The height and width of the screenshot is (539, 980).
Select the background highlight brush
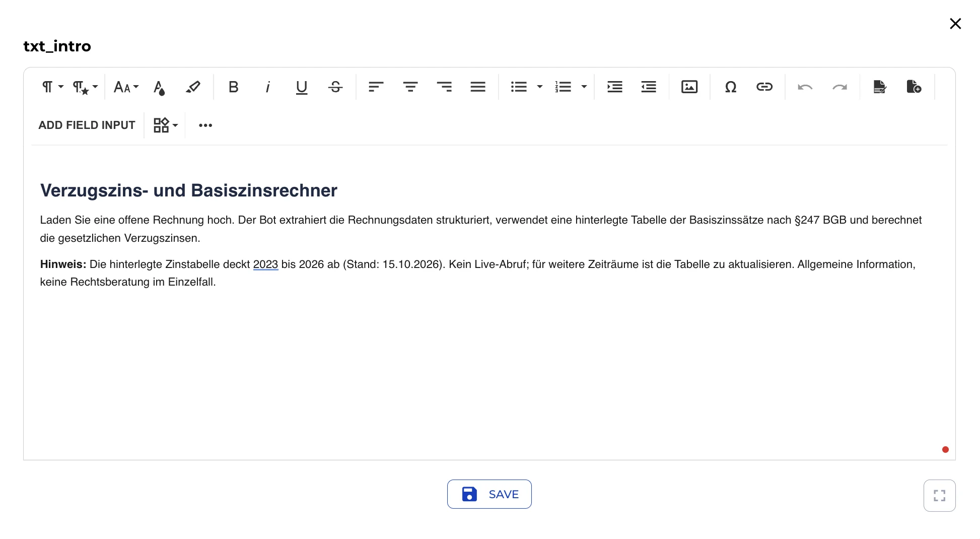(x=193, y=87)
